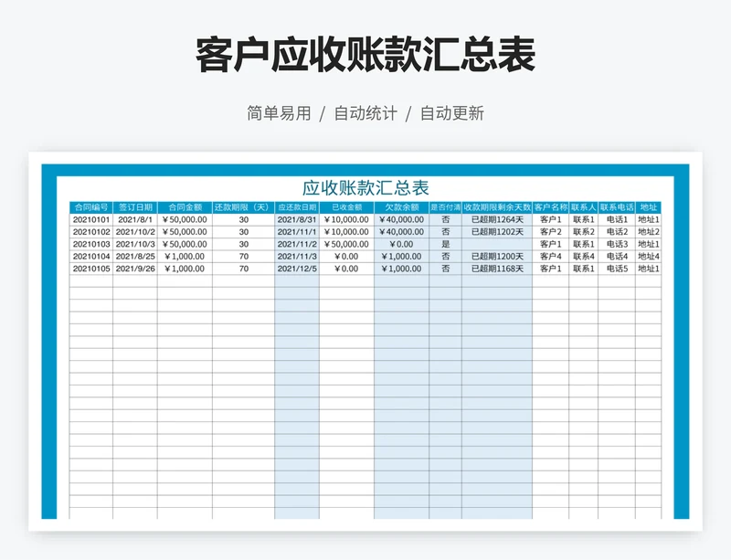Select 已收金额 cell ¥10,000.00 in row 20210101

pyautogui.click(x=346, y=219)
